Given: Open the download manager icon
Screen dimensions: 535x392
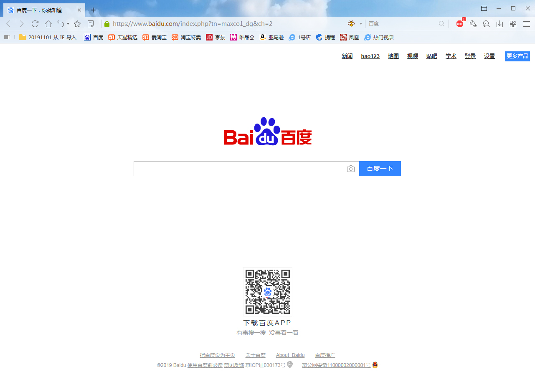Looking at the screenshot, I should 500,24.
